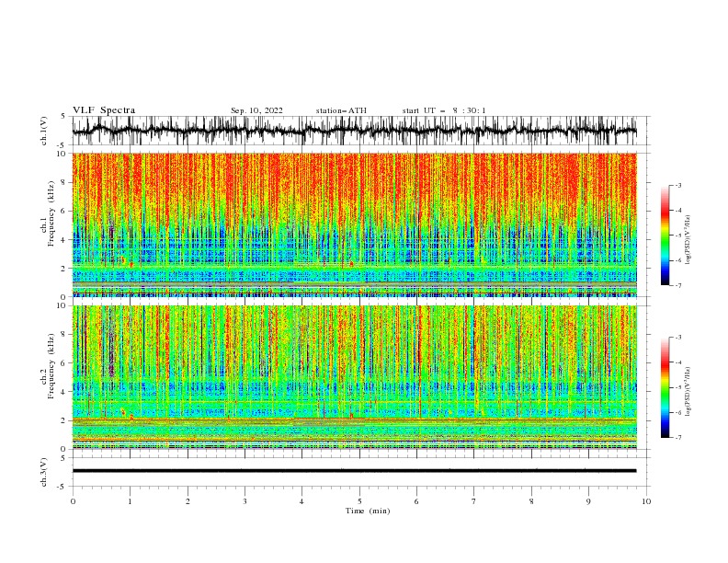Click time axis tick label "3"
The image size is (728, 563).
click(245, 501)
